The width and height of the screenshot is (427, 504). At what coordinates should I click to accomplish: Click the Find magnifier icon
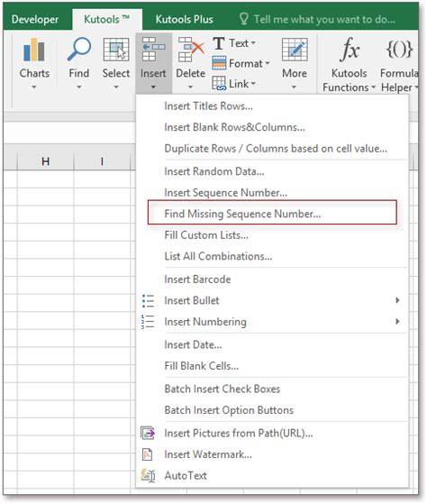79,49
